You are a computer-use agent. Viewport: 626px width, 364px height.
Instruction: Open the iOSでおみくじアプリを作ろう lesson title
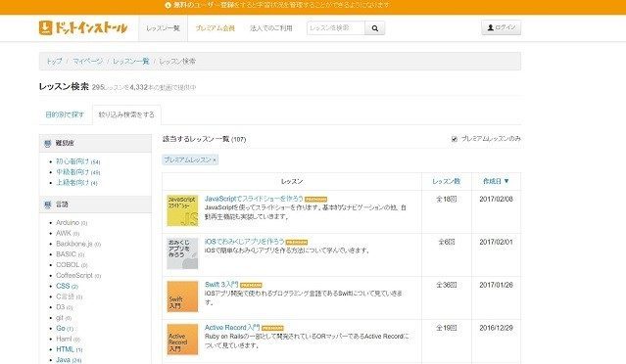pyautogui.click(x=244, y=242)
